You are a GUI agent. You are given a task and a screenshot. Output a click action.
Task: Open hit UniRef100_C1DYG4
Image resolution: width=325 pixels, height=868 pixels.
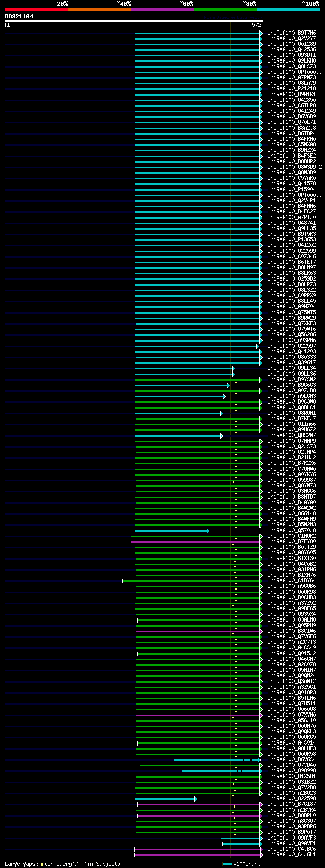291,581
